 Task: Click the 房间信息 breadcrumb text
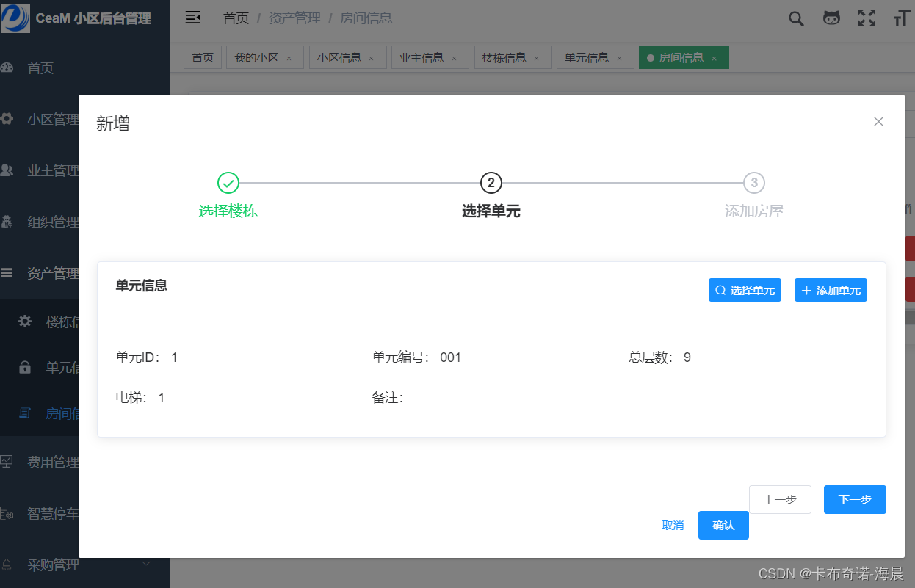point(366,18)
